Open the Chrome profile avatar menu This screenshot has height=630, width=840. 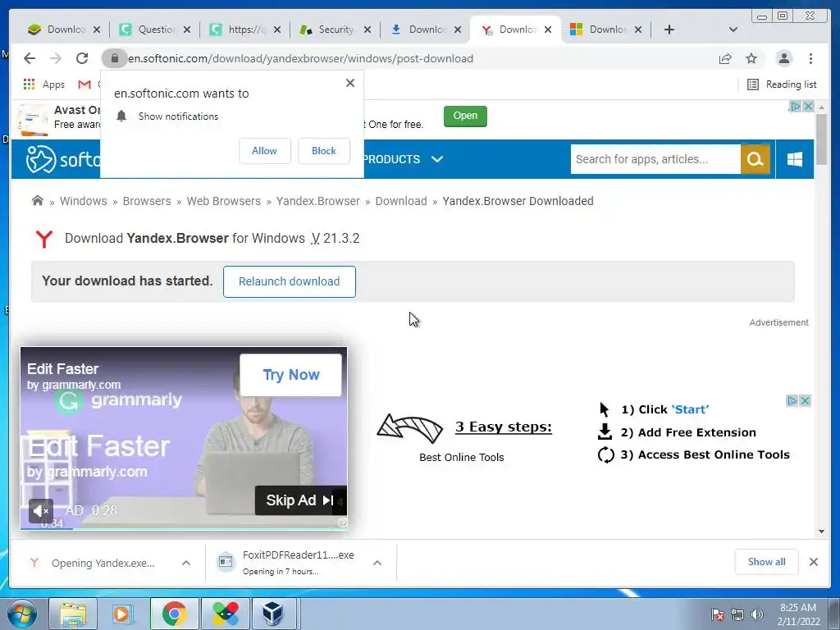tap(783, 58)
